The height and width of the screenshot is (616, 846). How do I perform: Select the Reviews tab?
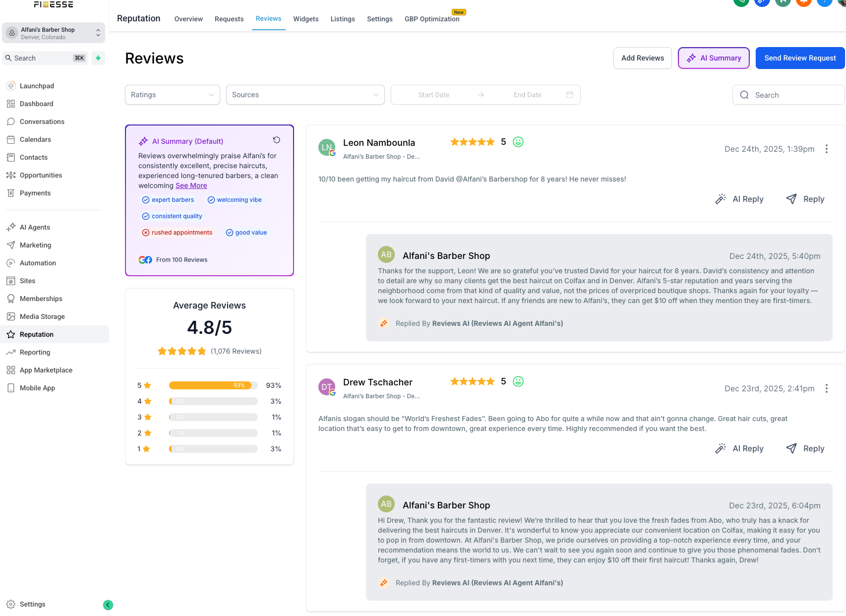(x=269, y=19)
